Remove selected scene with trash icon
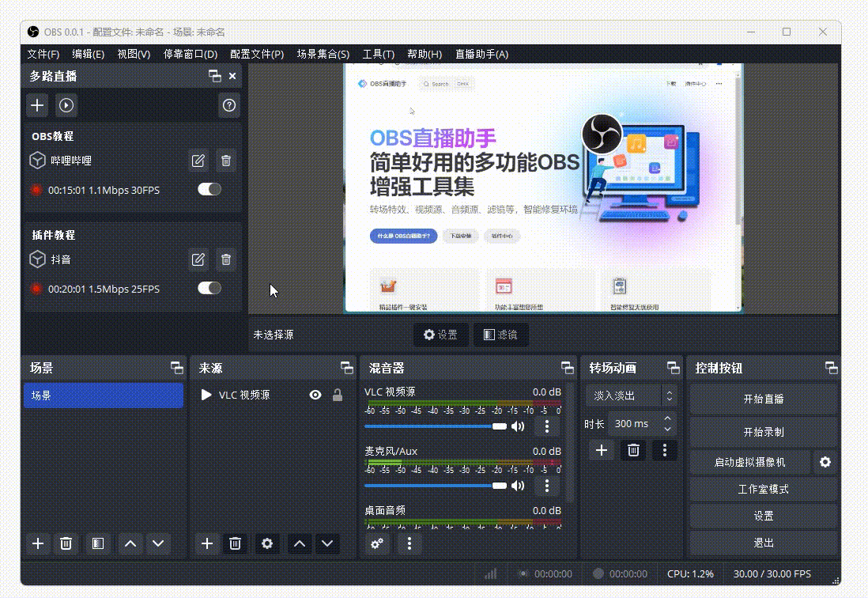The image size is (868, 598). click(66, 543)
